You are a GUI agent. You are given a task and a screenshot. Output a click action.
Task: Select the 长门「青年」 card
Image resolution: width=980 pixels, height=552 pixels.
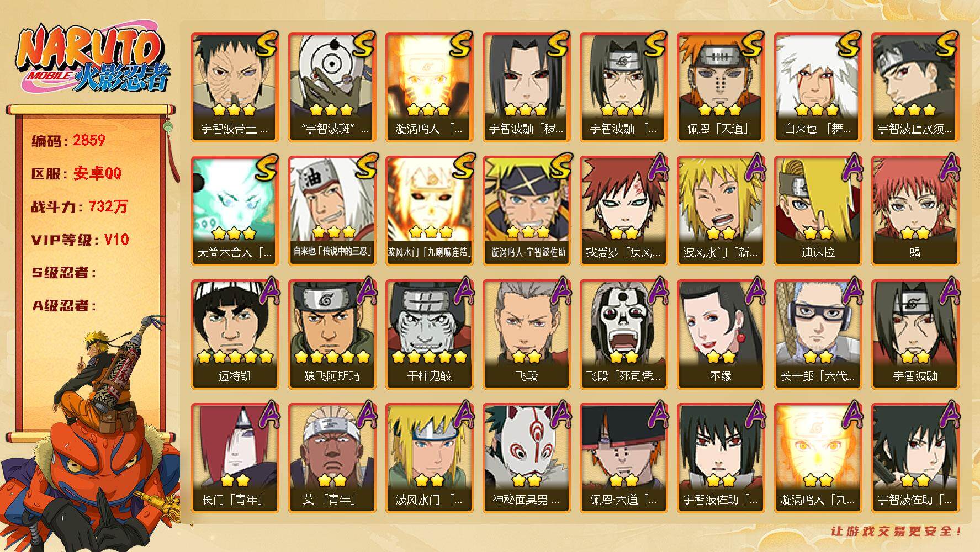pos(235,458)
